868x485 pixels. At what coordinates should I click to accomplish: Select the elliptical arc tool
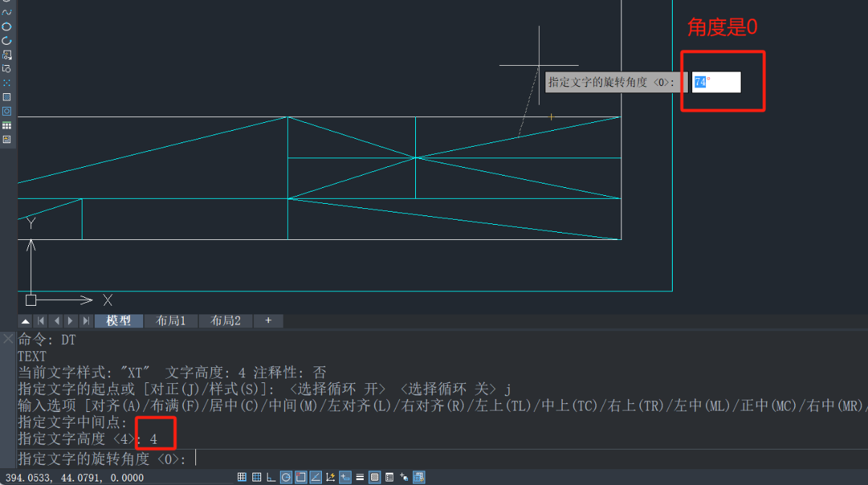7,40
